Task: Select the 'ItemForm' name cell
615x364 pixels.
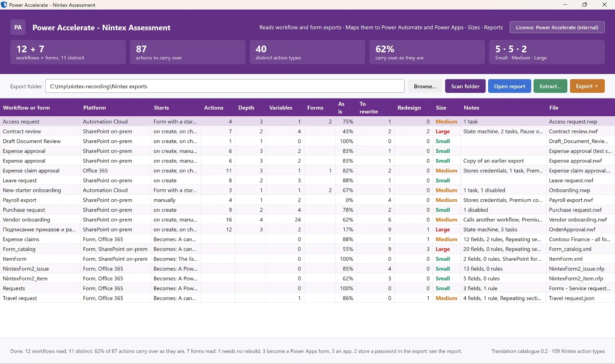Action: pos(15,259)
